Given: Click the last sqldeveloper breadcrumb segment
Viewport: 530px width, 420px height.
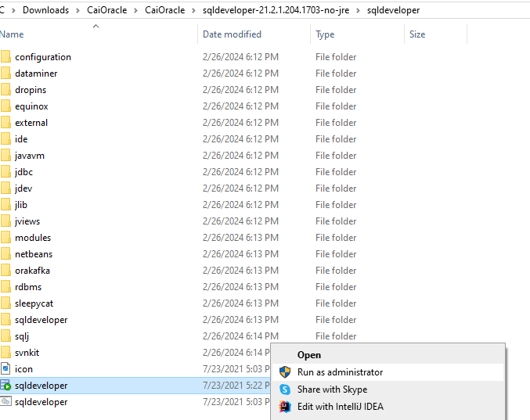Looking at the screenshot, I should point(394,10).
